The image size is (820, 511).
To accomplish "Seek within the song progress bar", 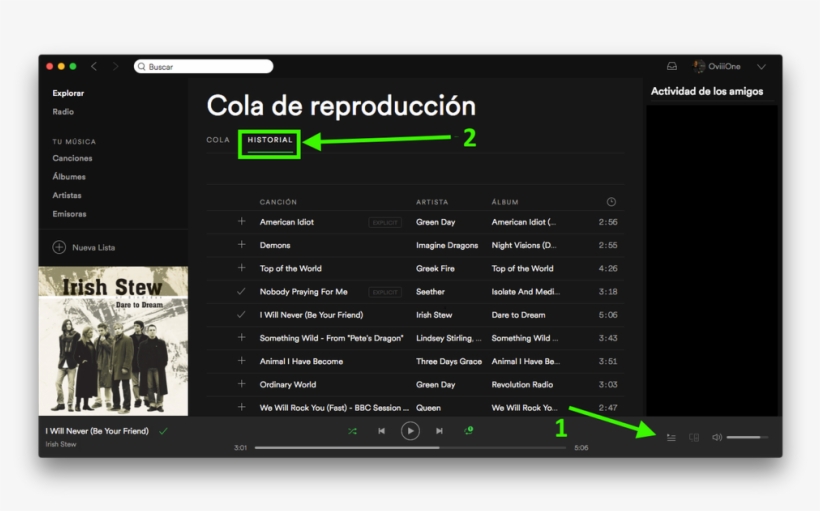I will 411,448.
